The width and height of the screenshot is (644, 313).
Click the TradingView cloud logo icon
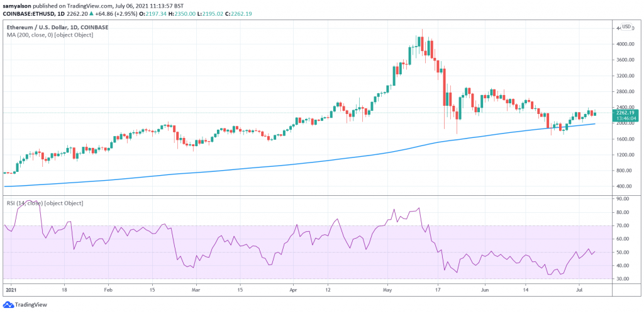[8, 303]
